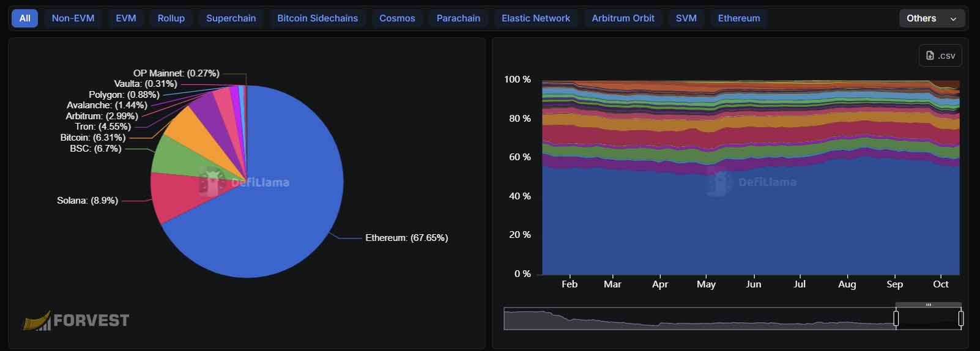Select the All chains filter tab
Viewport: 980px width, 351px height.
24,18
